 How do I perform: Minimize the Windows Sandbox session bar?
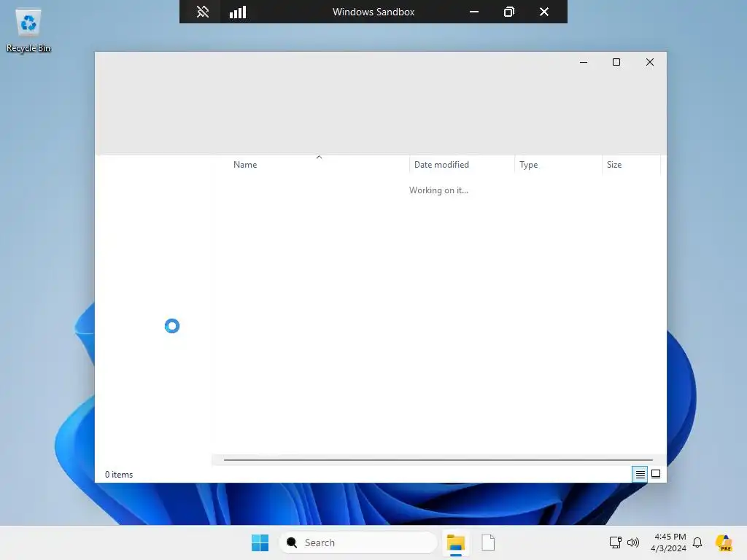[474, 12]
